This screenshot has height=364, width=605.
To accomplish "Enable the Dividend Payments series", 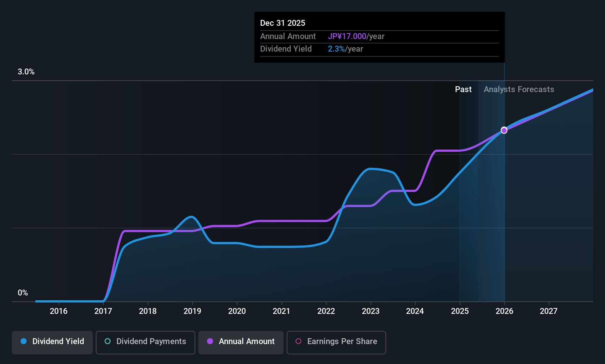I will pyautogui.click(x=146, y=343).
